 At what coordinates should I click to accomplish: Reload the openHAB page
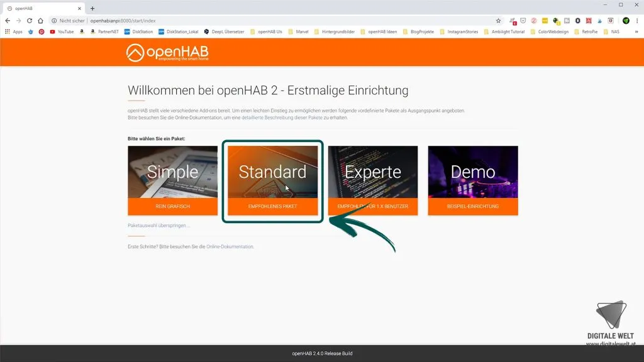(30, 21)
